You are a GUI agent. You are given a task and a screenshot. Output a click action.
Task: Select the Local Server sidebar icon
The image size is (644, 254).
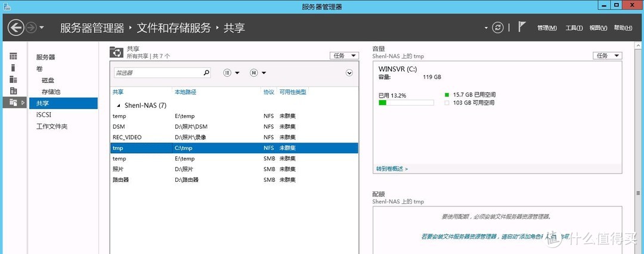[x=13, y=67]
